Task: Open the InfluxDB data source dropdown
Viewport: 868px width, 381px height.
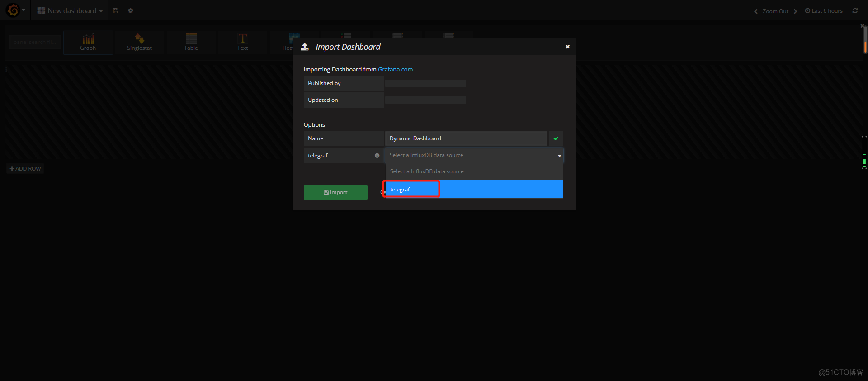Action: click(474, 155)
